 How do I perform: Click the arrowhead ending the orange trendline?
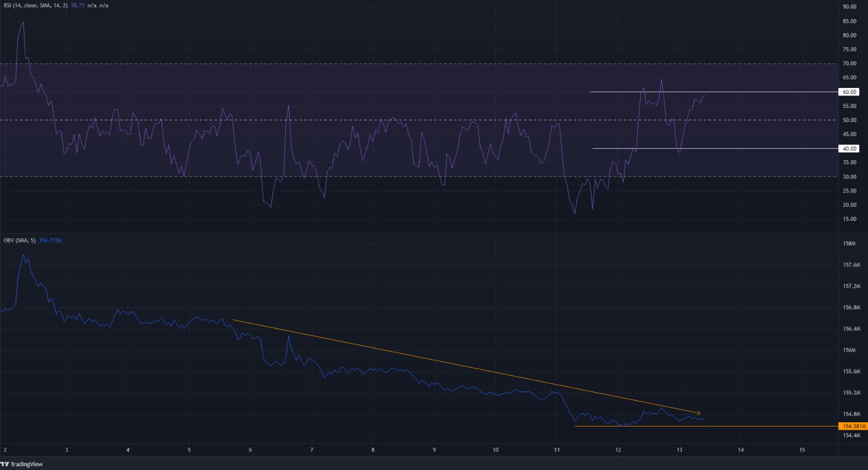point(698,413)
